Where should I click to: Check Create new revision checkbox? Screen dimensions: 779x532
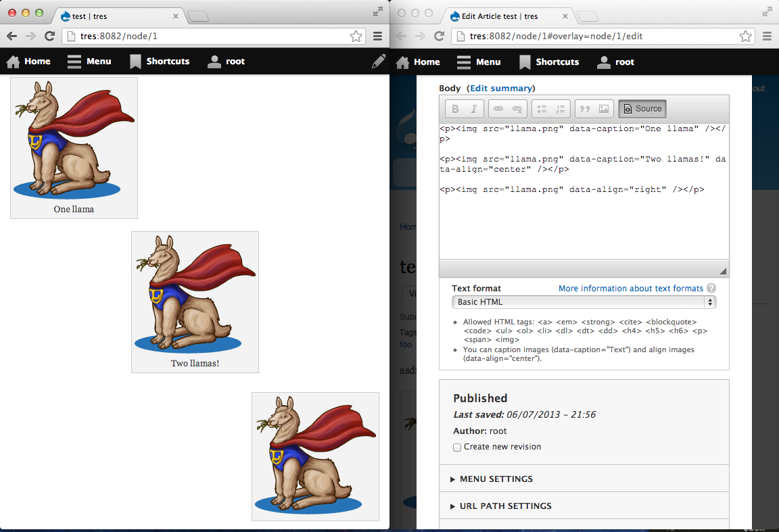pyautogui.click(x=457, y=447)
